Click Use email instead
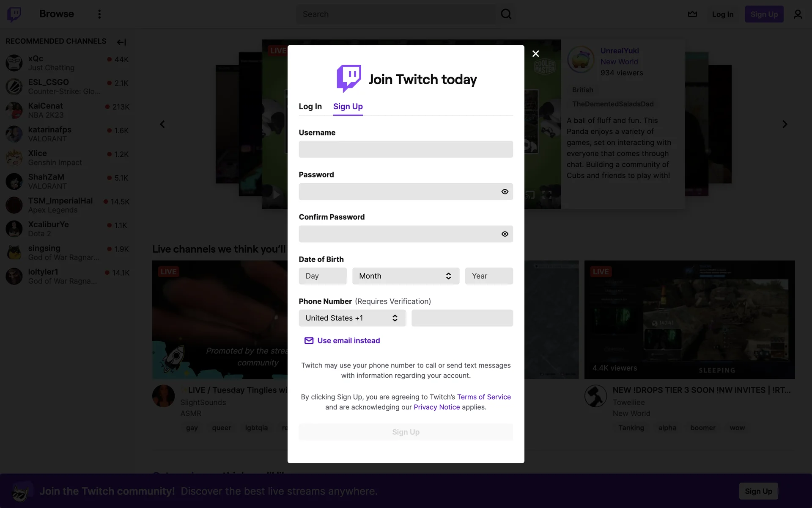Screen dimensions: 812x508 point(348,341)
